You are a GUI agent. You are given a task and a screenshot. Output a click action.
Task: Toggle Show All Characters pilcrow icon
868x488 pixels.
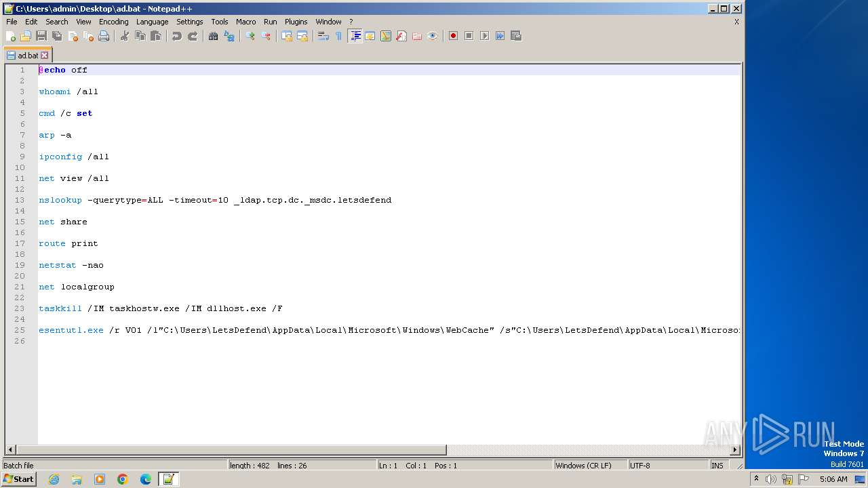tap(339, 36)
